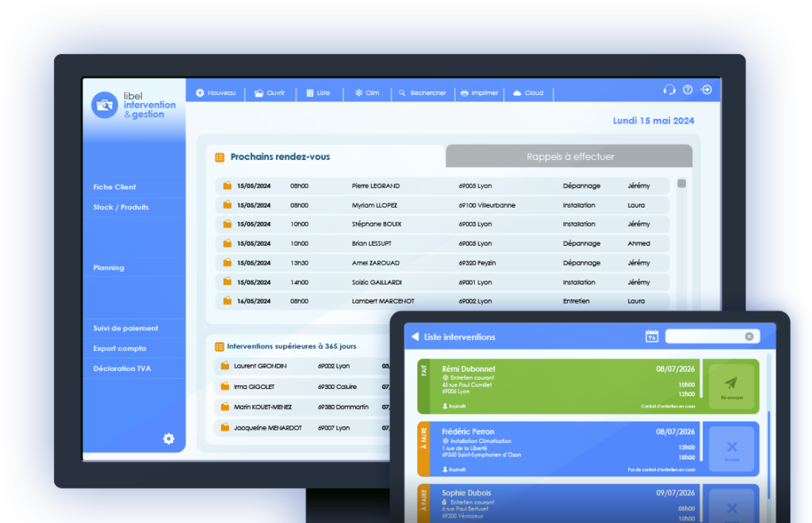Open folder icon for Stéphane BOUIX appointment
The image size is (812, 523).
228,224
